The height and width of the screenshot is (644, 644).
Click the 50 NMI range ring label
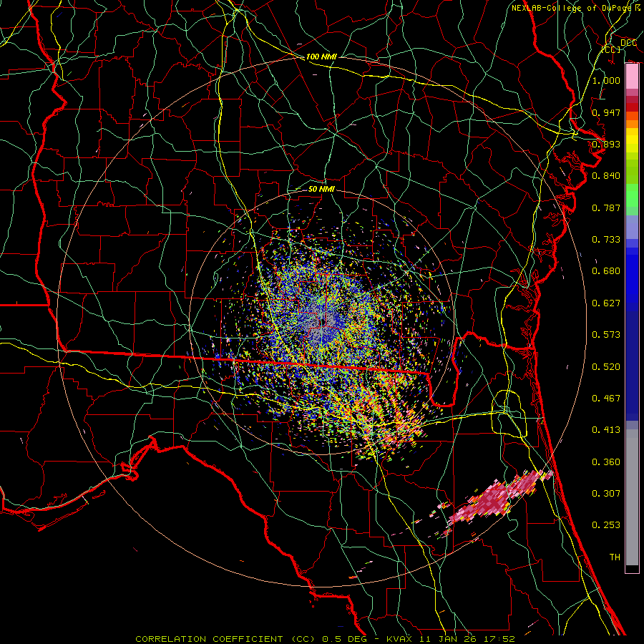[321, 189]
